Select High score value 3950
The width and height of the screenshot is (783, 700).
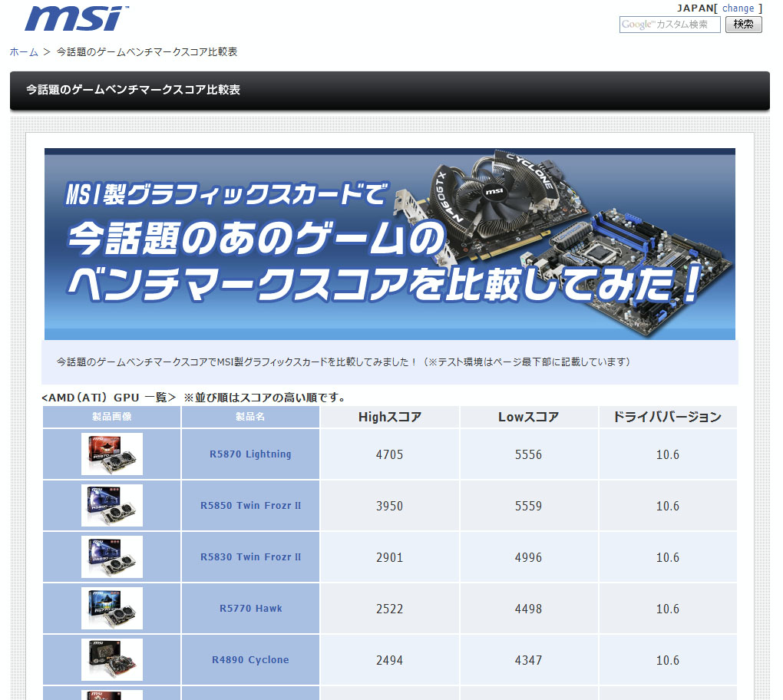(x=389, y=506)
